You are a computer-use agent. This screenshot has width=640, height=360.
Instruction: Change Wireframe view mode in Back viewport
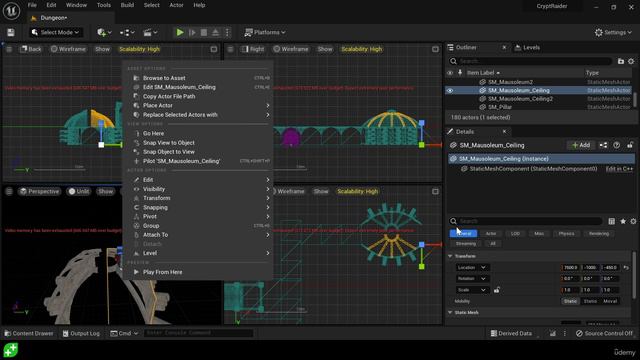pyautogui.click(x=68, y=49)
